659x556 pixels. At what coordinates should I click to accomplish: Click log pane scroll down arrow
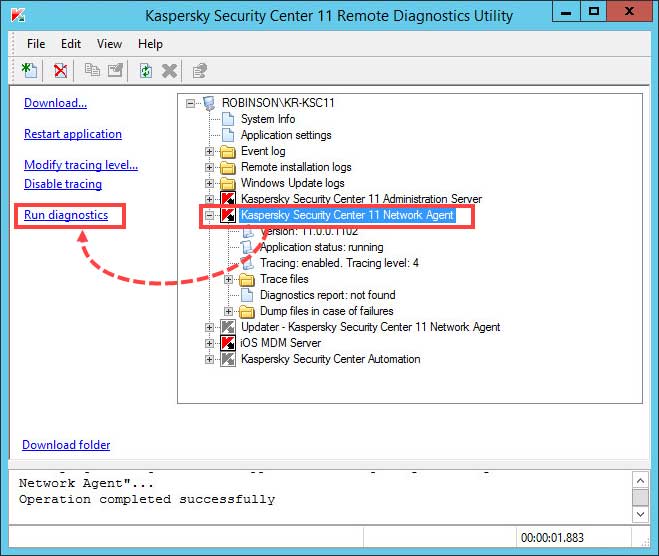[x=640, y=514]
